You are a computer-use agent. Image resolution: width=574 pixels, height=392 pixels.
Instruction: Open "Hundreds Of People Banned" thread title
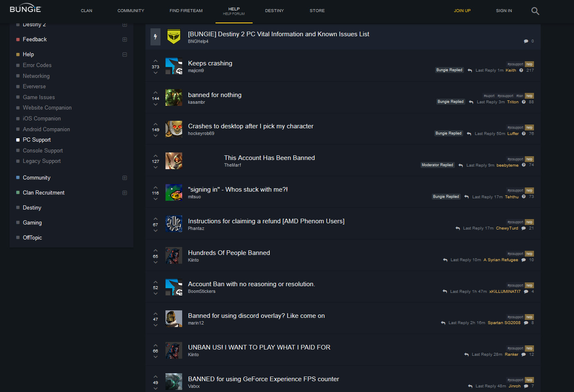[x=229, y=253]
